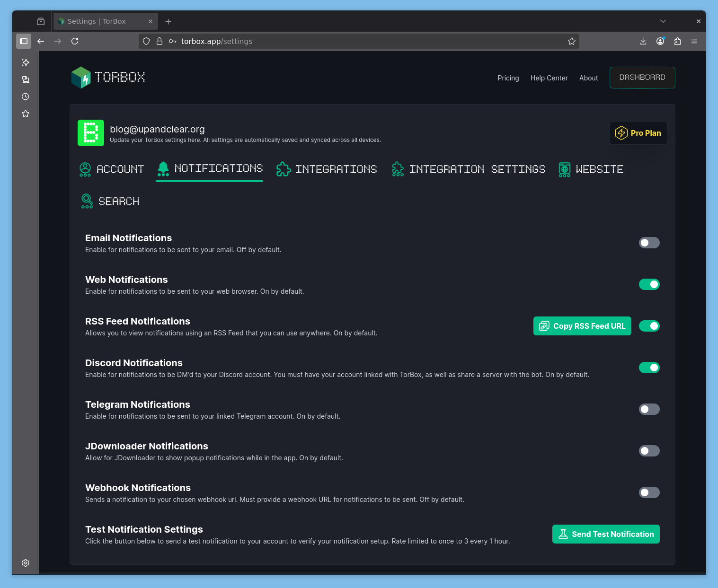Click the Pro Plan badge

pyautogui.click(x=638, y=133)
